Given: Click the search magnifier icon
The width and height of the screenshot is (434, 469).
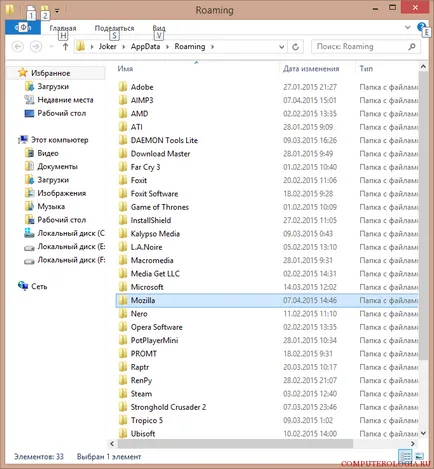Looking at the screenshot, I should (x=412, y=47).
